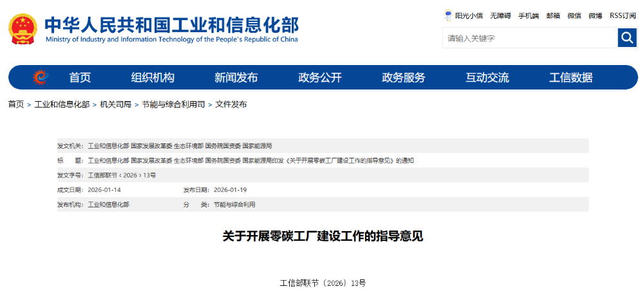Click the 微博 link
This screenshot has height=302, width=644.
595,15
